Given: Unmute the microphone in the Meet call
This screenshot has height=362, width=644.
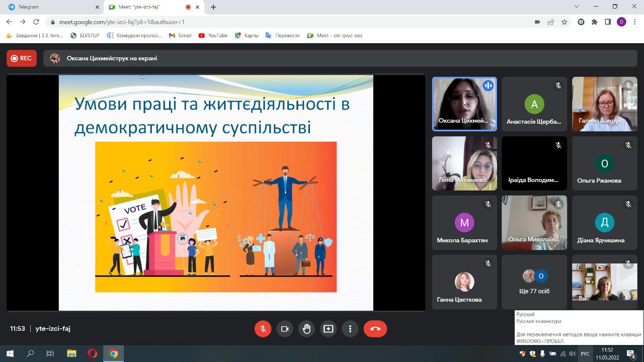Looking at the screenshot, I should (x=263, y=329).
